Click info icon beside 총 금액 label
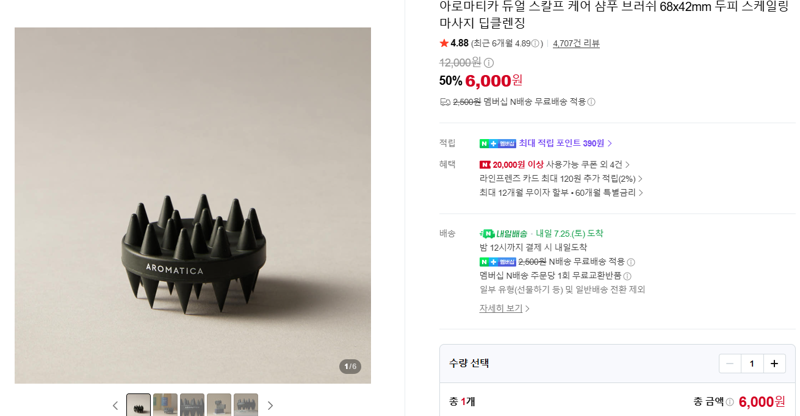 730,402
